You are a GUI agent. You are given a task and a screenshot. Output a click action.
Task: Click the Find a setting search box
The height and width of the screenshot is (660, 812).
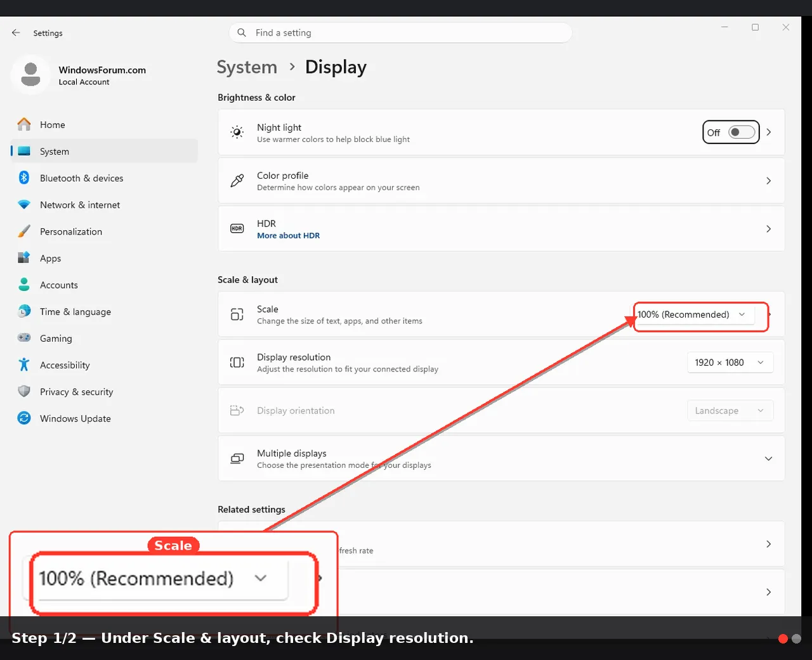(x=400, y=33)
